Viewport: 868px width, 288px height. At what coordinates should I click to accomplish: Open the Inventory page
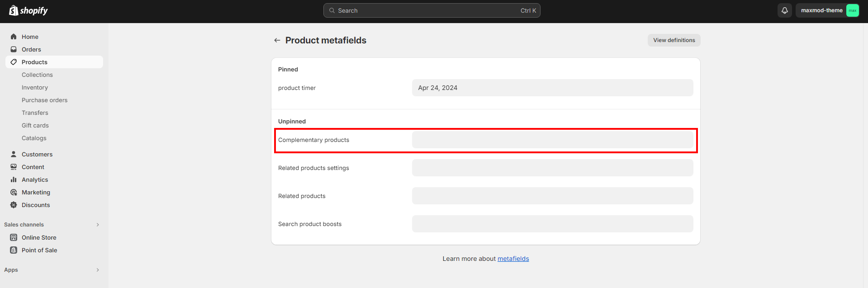[x=35, y=87]
